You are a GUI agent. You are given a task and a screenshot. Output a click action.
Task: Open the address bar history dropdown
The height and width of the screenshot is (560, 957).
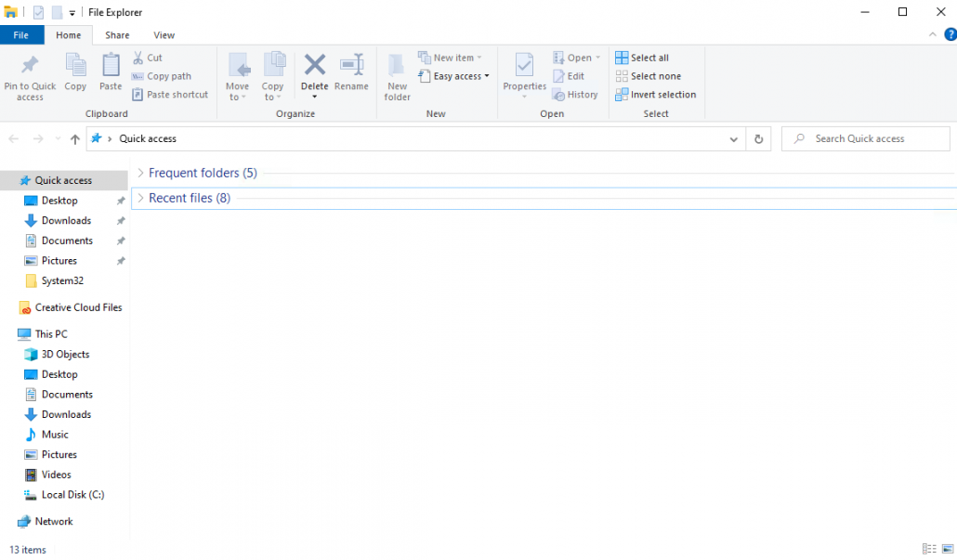(734, 139)
